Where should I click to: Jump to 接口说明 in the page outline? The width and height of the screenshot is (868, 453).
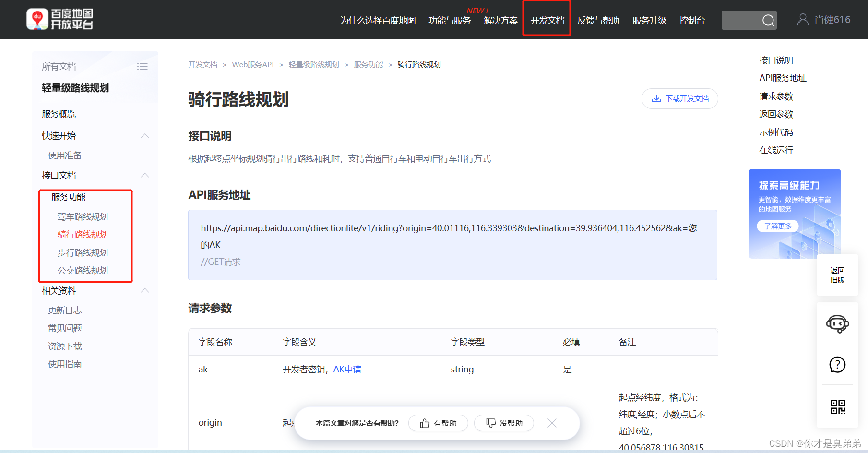[776, 60]
